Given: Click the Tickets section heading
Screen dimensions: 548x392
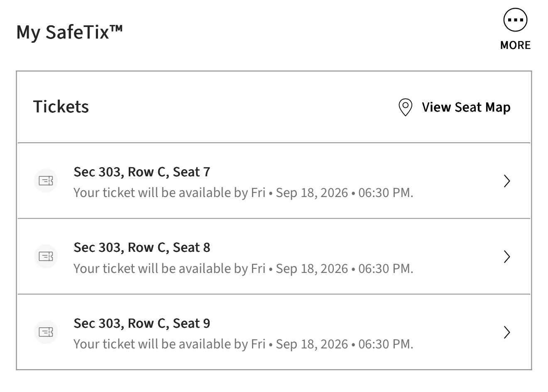Looking at the screenshot, I should pyautogui.click(x=61, y=107).
